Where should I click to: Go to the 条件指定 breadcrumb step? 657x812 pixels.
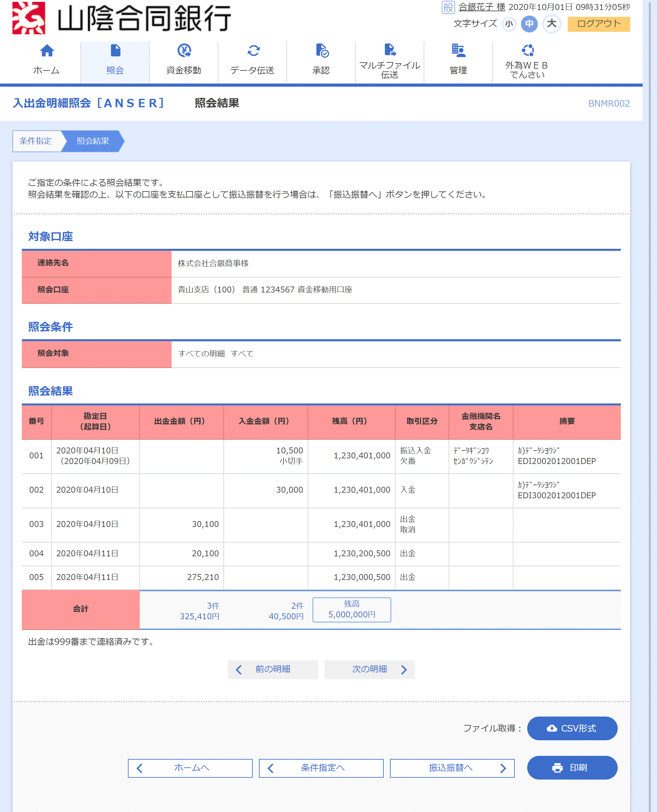pyautogui.click(x=36, y=141)
